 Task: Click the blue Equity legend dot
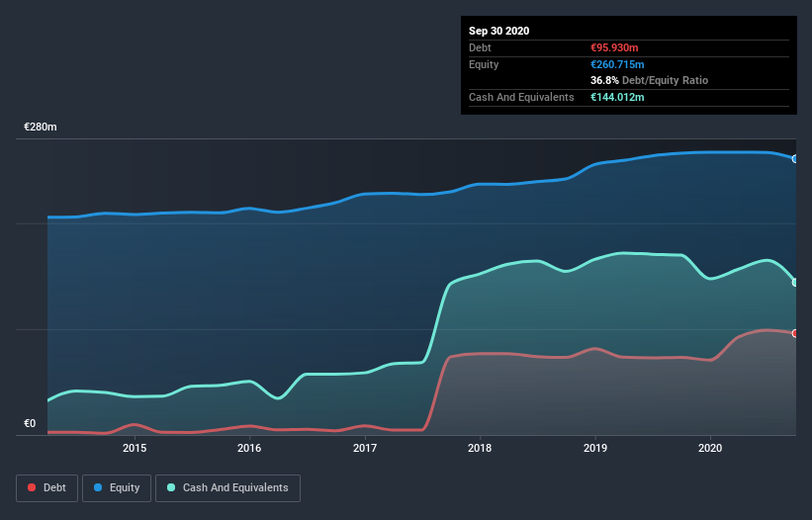click(98, 487)
